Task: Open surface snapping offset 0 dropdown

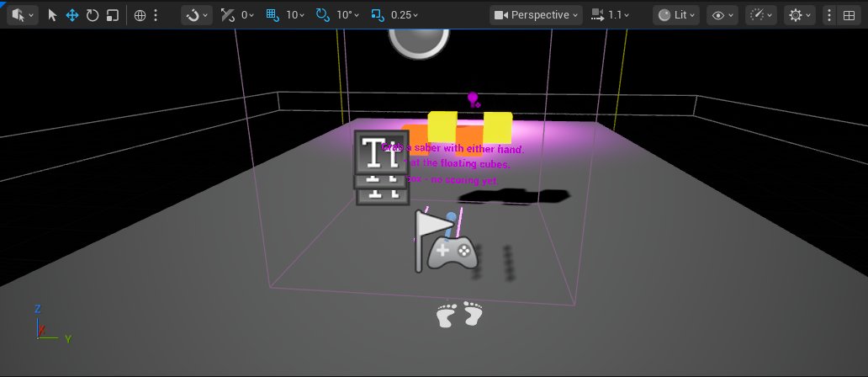Action: click(247, 15)
